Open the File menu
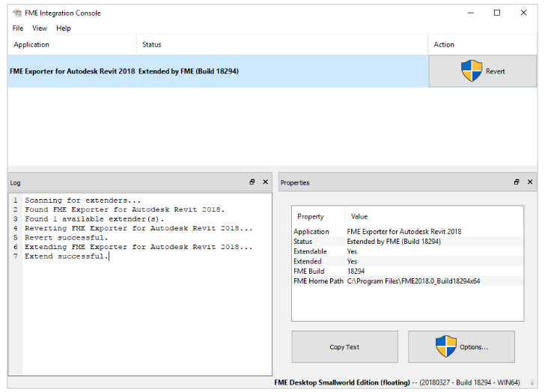Viewport: 548px width, 392px height. [x=18, y=28]
